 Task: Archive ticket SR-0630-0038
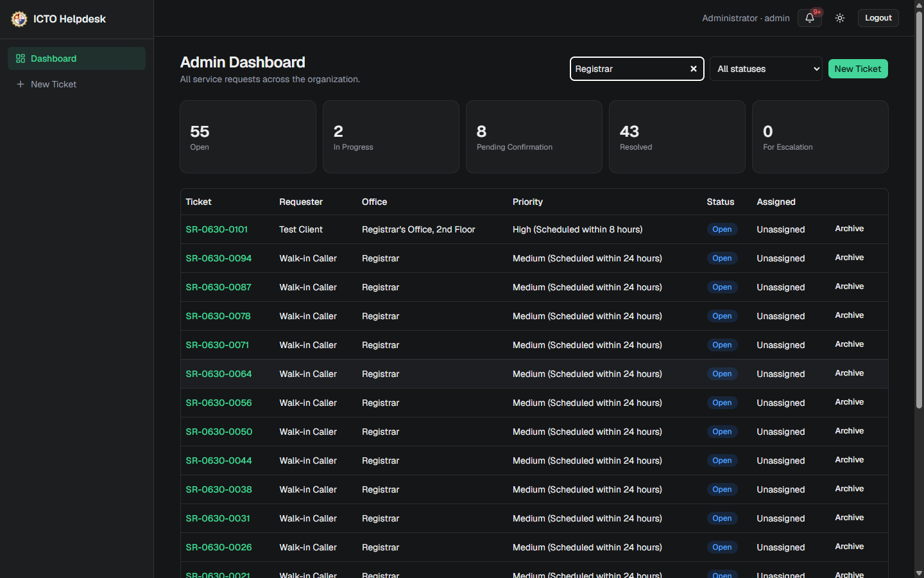click(850, 489)
